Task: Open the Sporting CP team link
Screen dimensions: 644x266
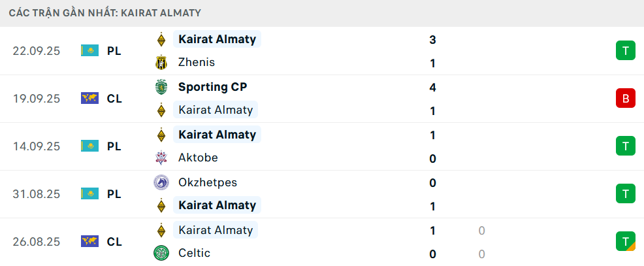Action: [212, 87]
